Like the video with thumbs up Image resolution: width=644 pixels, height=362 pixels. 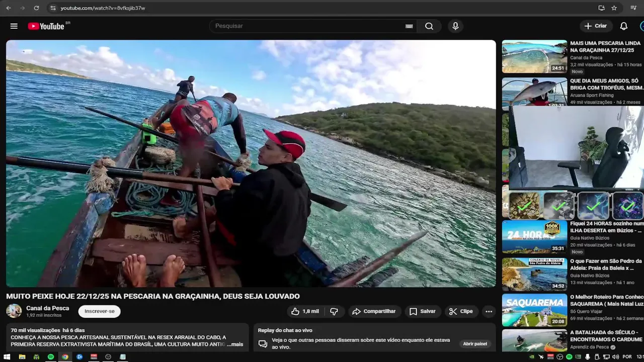(305, 311)
